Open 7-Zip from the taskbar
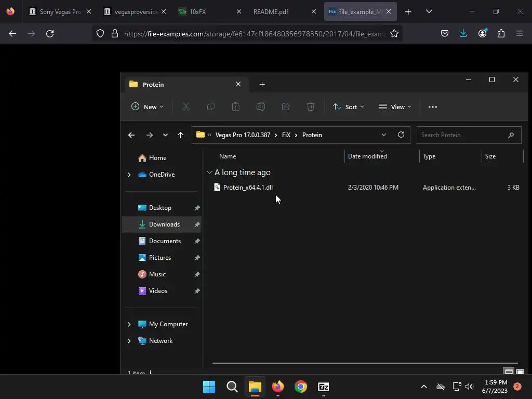The width and height of the screenshot is (532, 399). pos(323,387)
